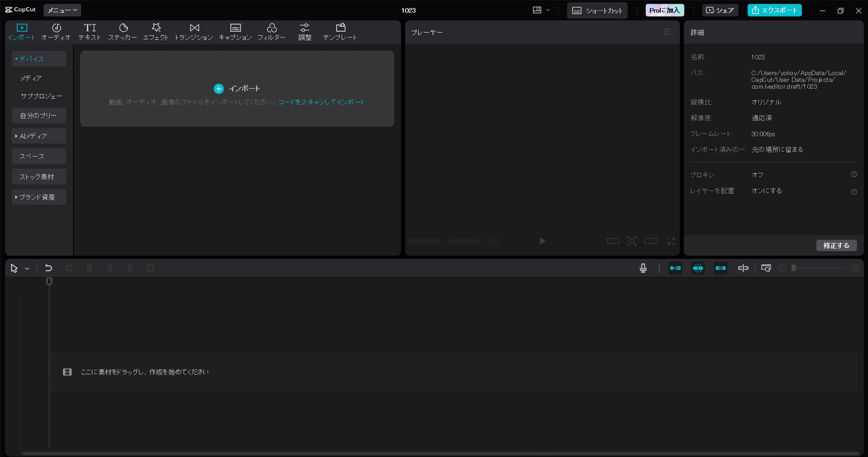868x457 pixels.
Task: Click the オンにする layer setting value
Action: click(x=767, y=190)
